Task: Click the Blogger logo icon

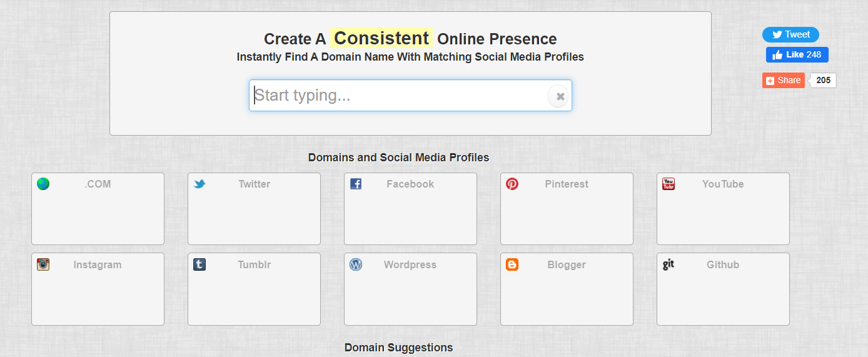Action: [x=512, y=264]
